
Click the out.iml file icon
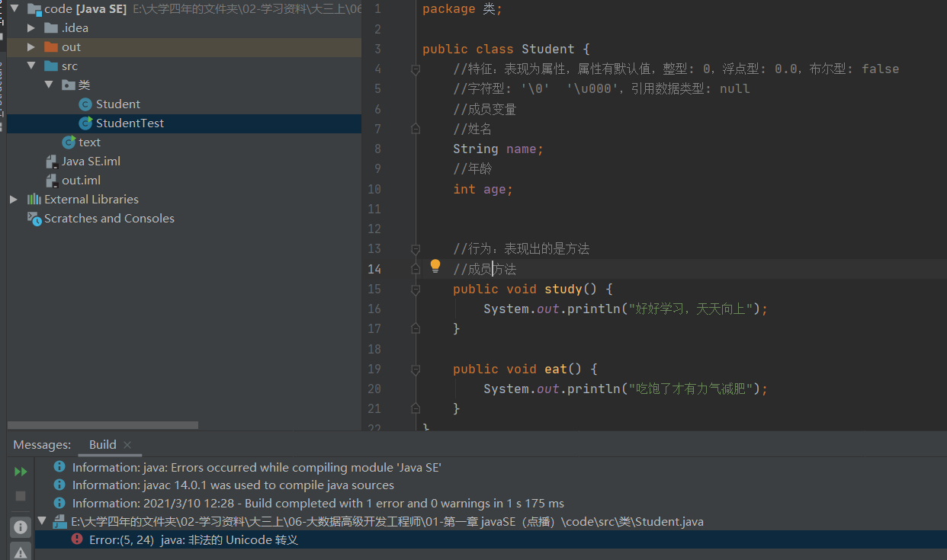(x=51, y=181)
